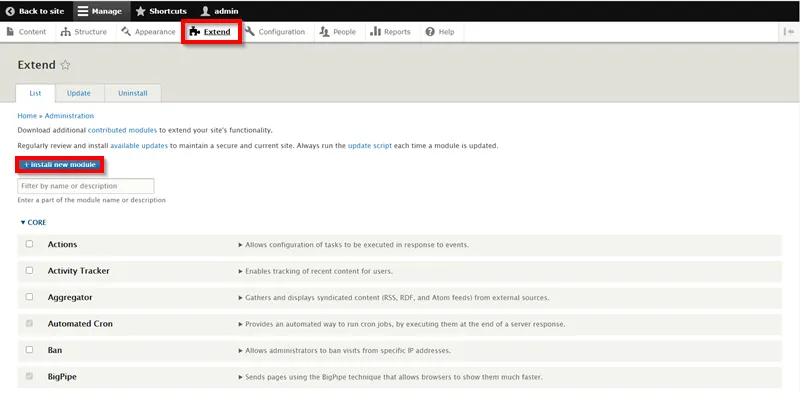The width and height of the screenshot is (800, 393).
Task: Click the toolbar orientation toggle icon
Action: tap(789, 32)
